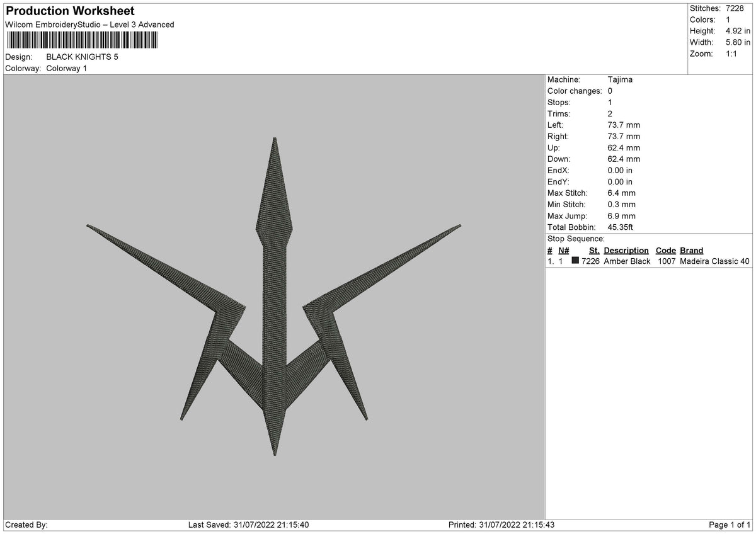Image resolution: width=756 pixels, height=534 pixels.
Task: Click the Stop Sequence heading
Action: tap(576, 239)
